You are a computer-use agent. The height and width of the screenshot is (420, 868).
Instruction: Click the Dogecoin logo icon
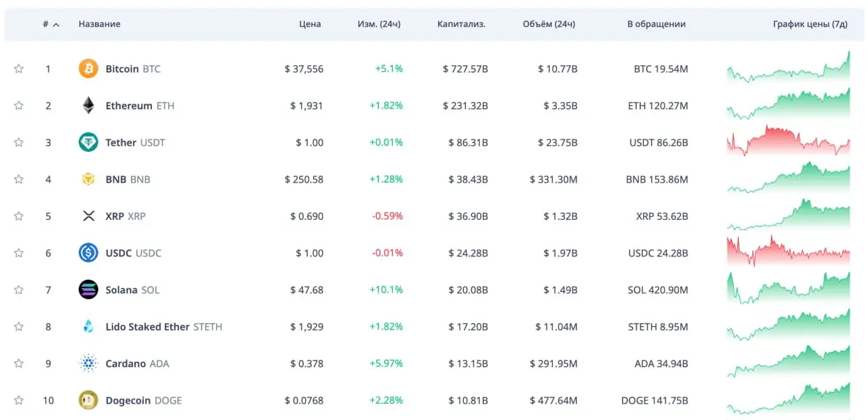click(x=88, y=400)
